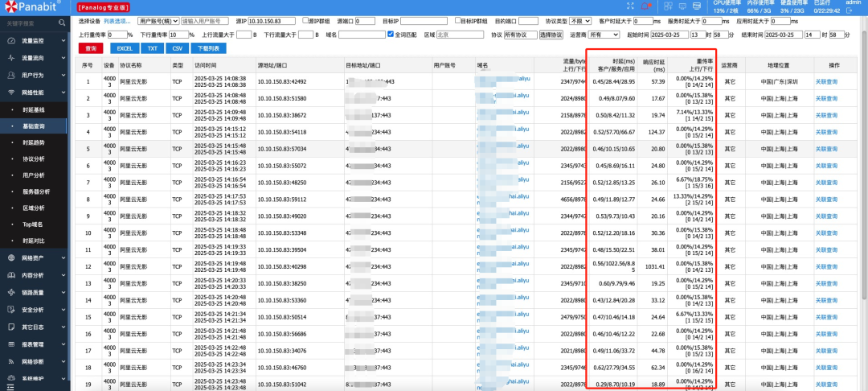Click the 报表管理 sidebar icon
Screen dimensions: 868x391
click(11, 344)
